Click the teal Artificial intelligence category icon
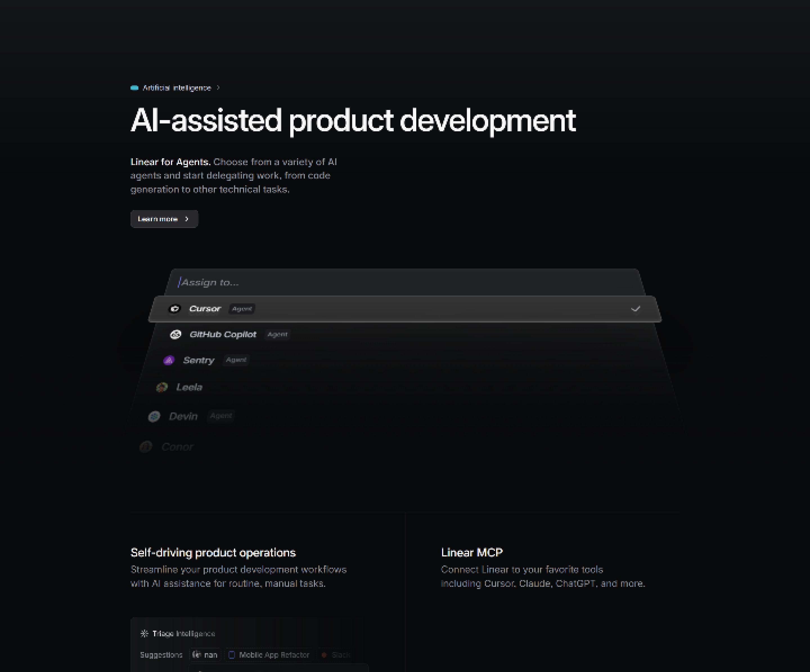The image size is (810, 672). 134,88
